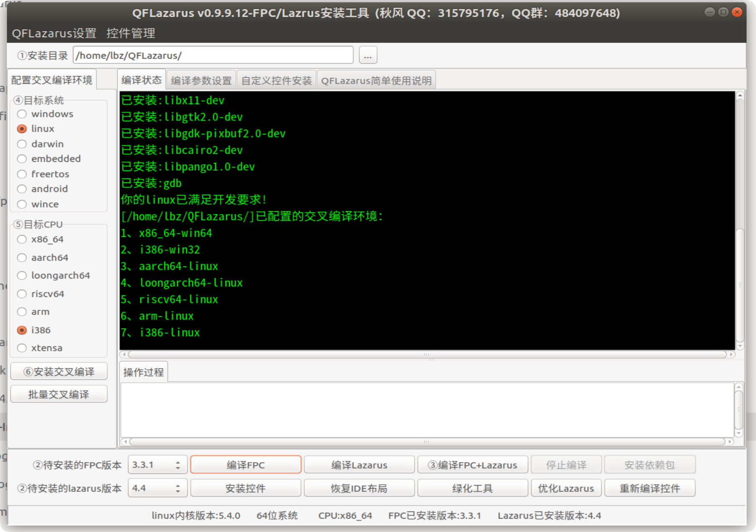Switch to the 自定义控件安装 tab

point(277,80)
